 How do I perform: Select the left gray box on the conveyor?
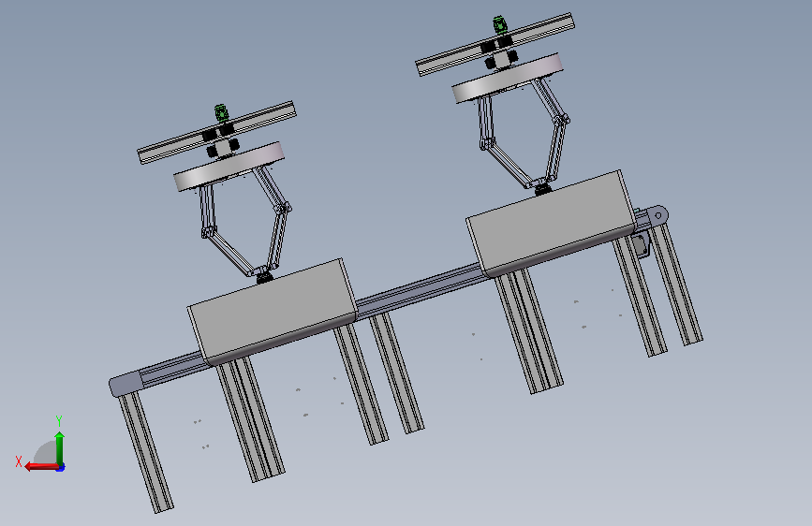pos(273,311)
